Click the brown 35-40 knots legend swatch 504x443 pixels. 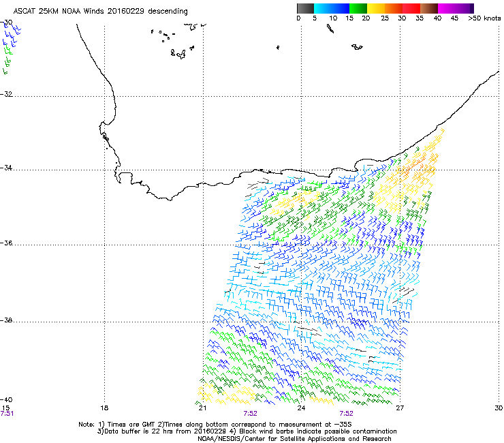click(429, 8)
